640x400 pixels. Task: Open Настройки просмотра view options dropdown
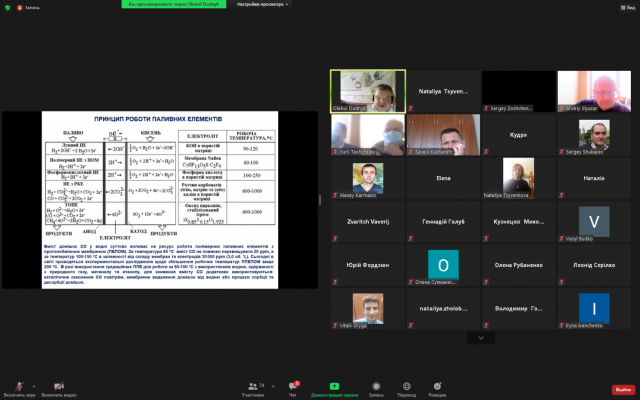tap(262, 4)
